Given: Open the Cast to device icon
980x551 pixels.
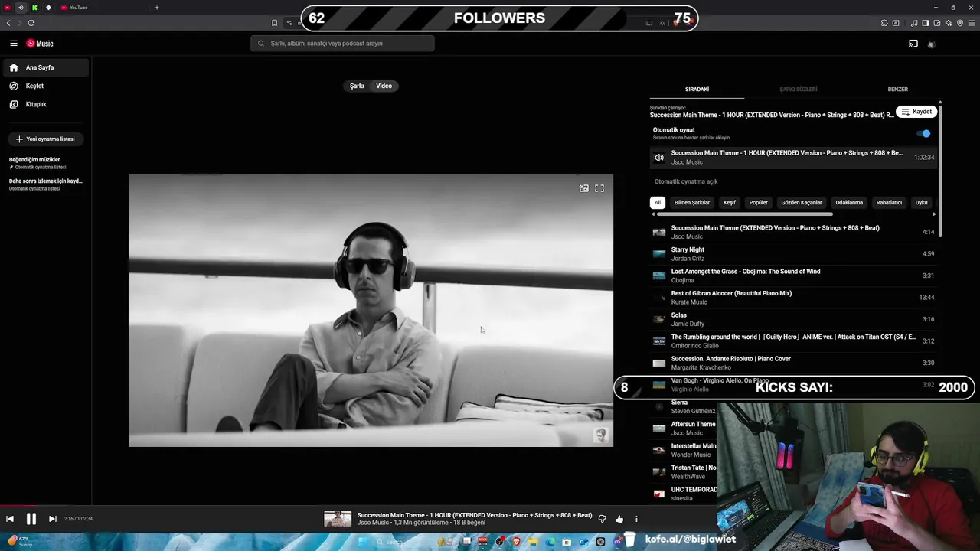Looking at the screenshot, I should (x=913, y=44).
